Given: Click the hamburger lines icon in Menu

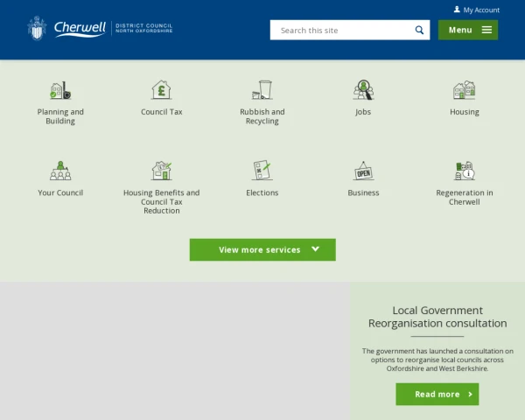Looking at the screenshot, I should click(486, 30).
